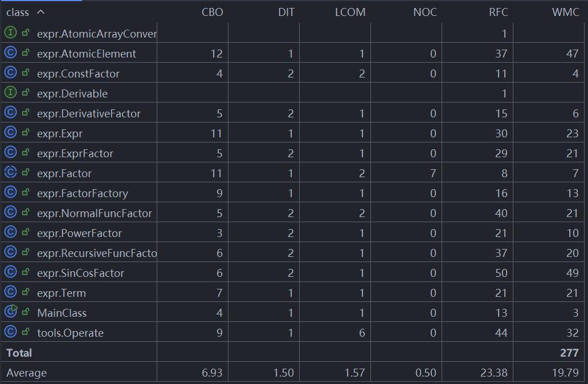Sort by the WMC column header

[566, 12]
